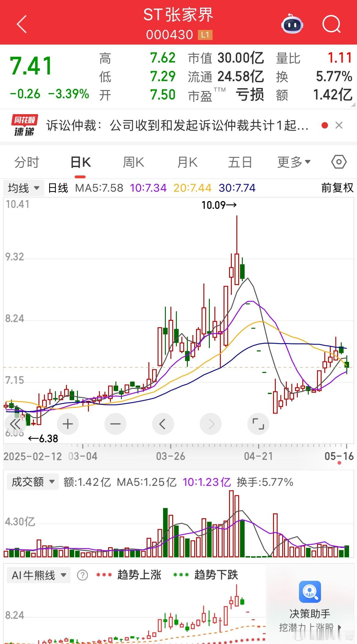The image size is (357, 644).
Task: Switch to the 五日 tab
Action: pyautogui.click(x=240, y=162)
